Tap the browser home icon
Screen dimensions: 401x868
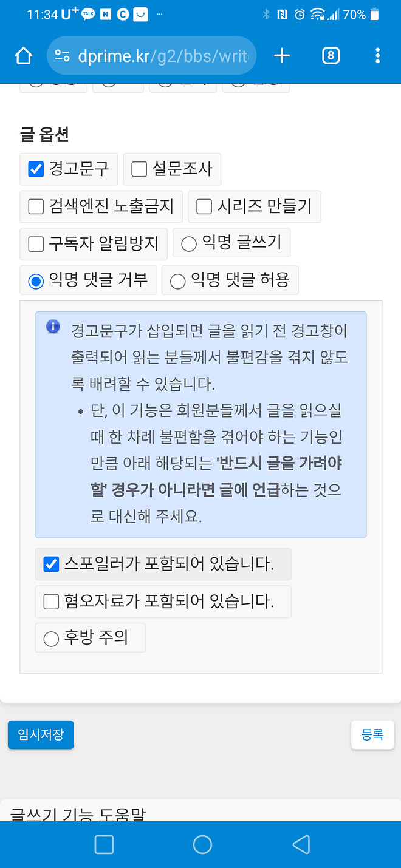pos(22,55)
